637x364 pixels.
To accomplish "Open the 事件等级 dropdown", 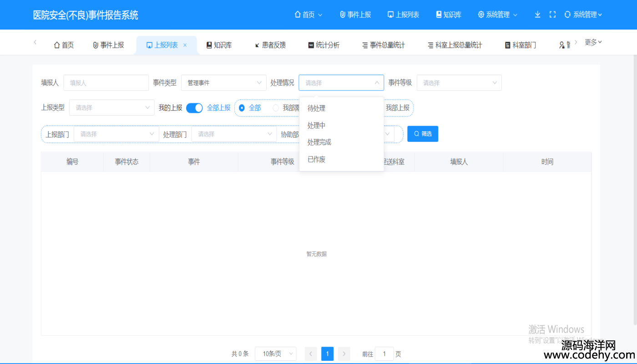I will point(459,83).
